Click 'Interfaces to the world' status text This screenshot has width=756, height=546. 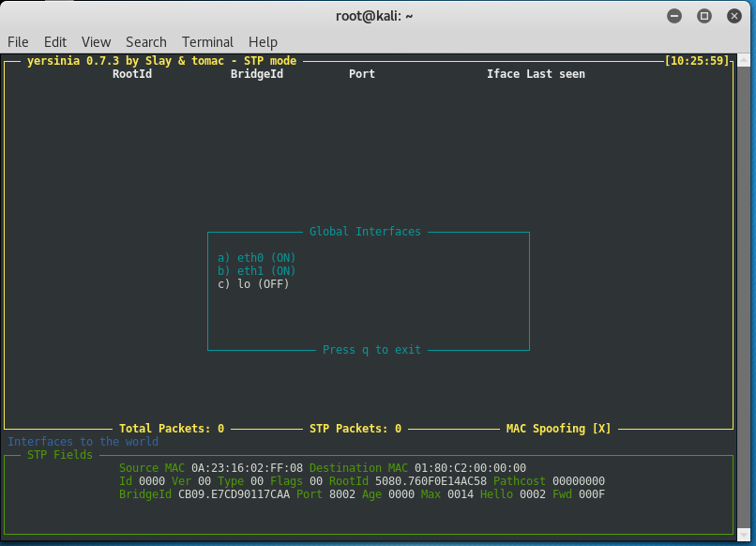point(83,441)
